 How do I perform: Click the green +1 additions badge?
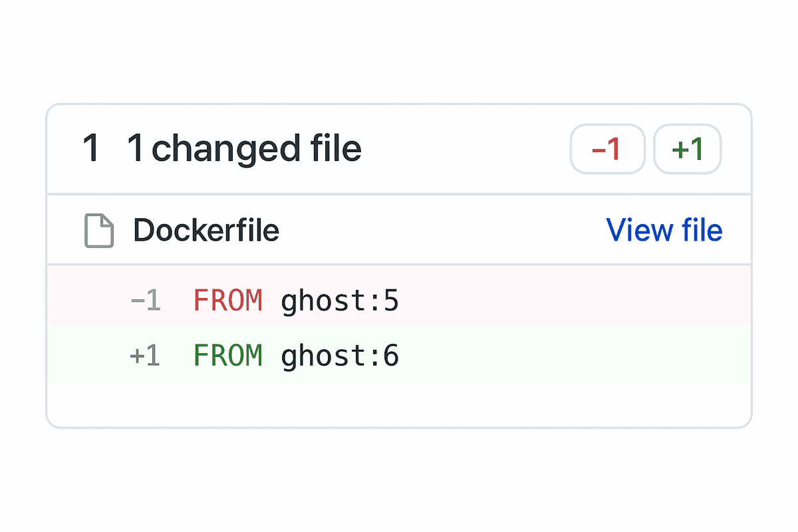[688, 150]
